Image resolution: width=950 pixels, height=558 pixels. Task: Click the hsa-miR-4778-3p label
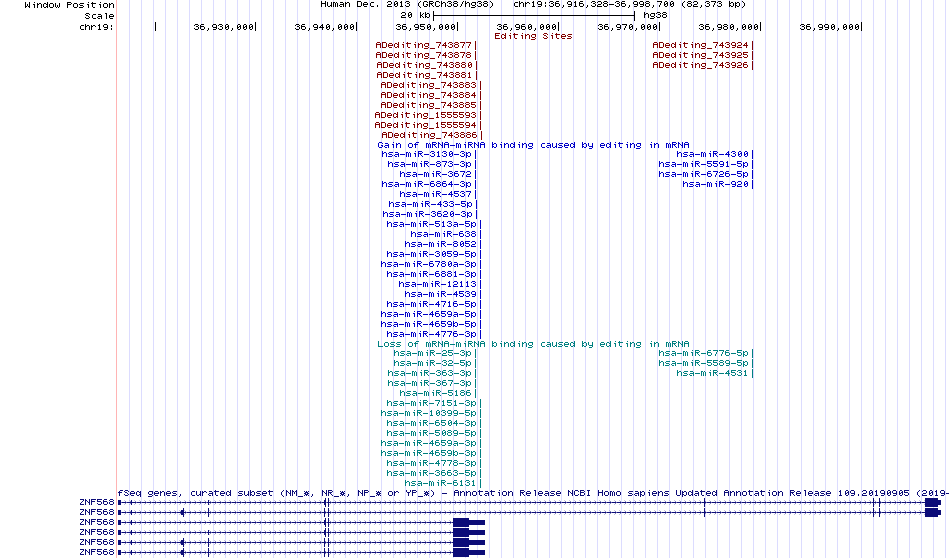[x=431, y=463]
